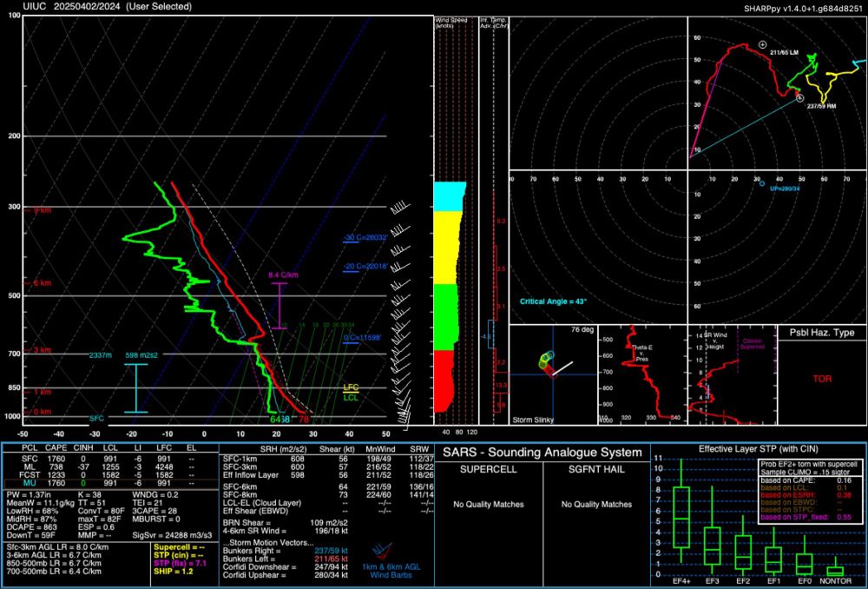The width and height of the screenshot is (868, 589).
Task: Click the SARS - Sounding Analogue System header
Action: [542, 453]
